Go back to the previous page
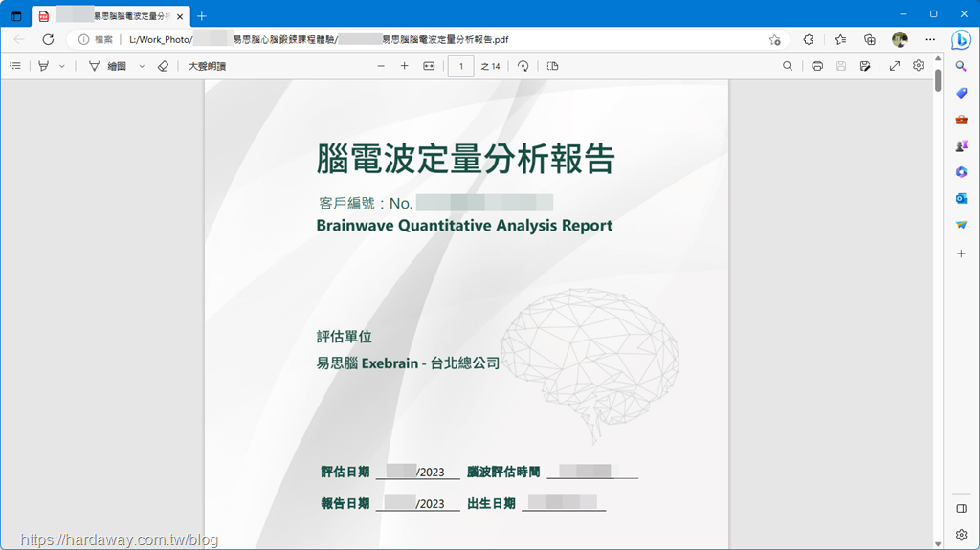 coord(19,39)
